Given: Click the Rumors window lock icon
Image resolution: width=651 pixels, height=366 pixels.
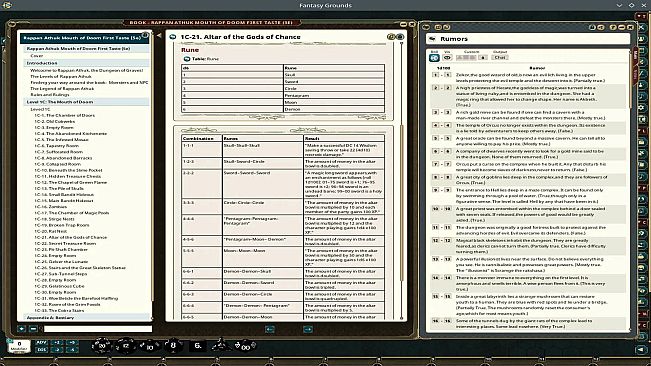Looking at the screenshot, I should 592,27.
